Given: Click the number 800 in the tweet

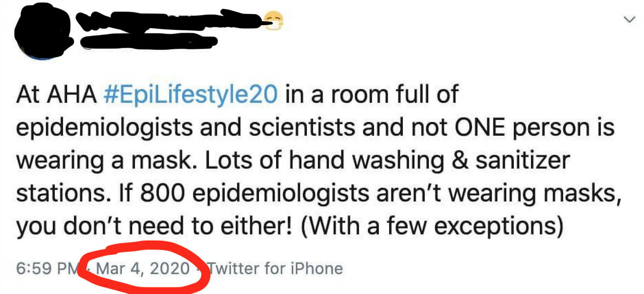Looking at the screenshot, I should point(162,193).
